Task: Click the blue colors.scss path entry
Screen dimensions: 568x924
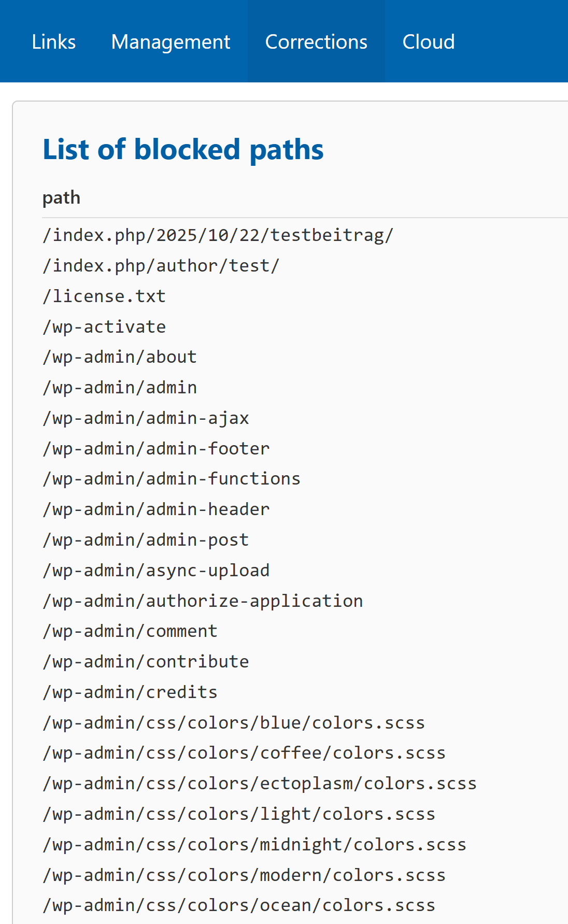Action: click(x=233, y=722)
